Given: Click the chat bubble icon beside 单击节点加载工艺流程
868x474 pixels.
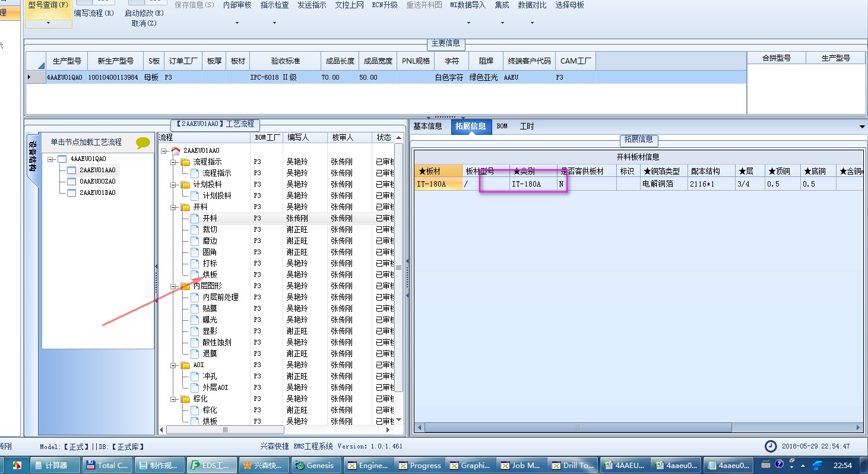Looking at the screenshot, I should 142,143.
